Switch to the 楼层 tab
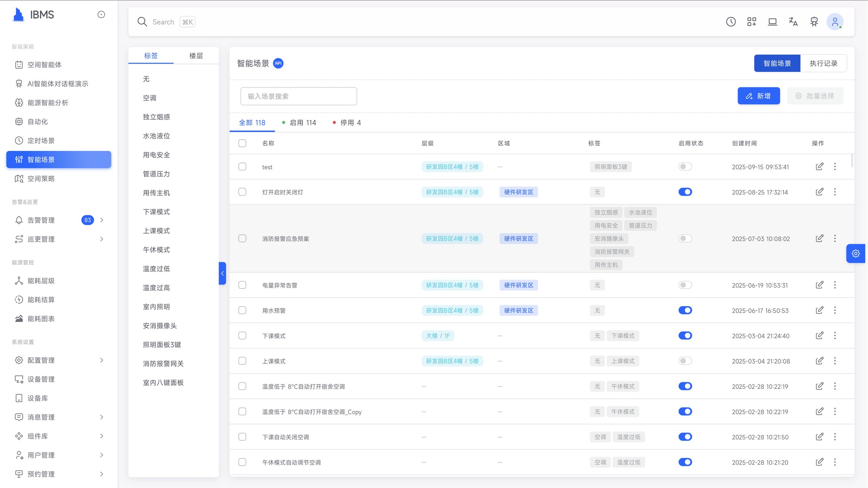The width and height of the screenshot is (868, 488). click(196, 56)
